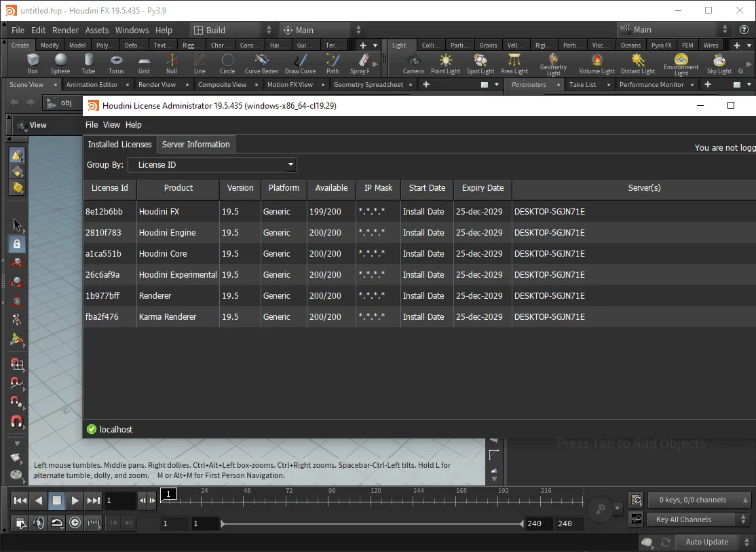Viewport: 756px width, 552px height.
Task: Add a Null object from the shelf
Action: (x=172, y=64)
